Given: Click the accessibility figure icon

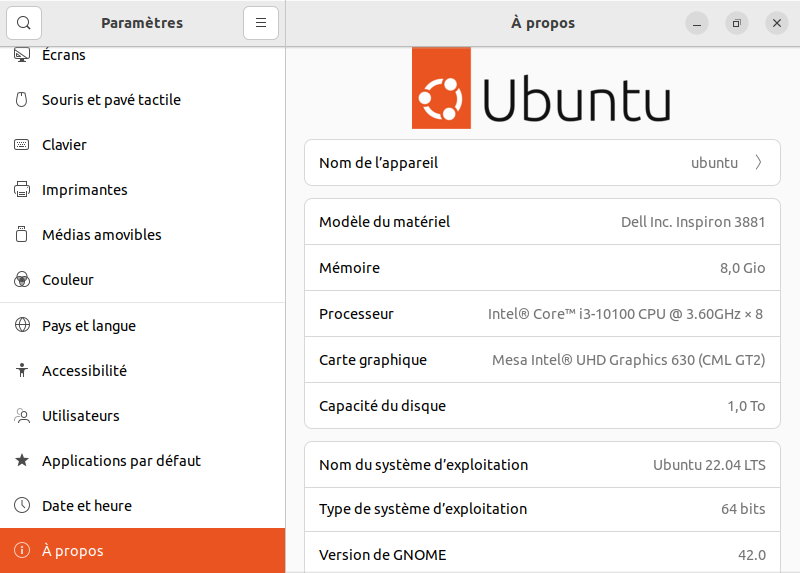Looking at the screenshot, I should [x=22, y=371].
